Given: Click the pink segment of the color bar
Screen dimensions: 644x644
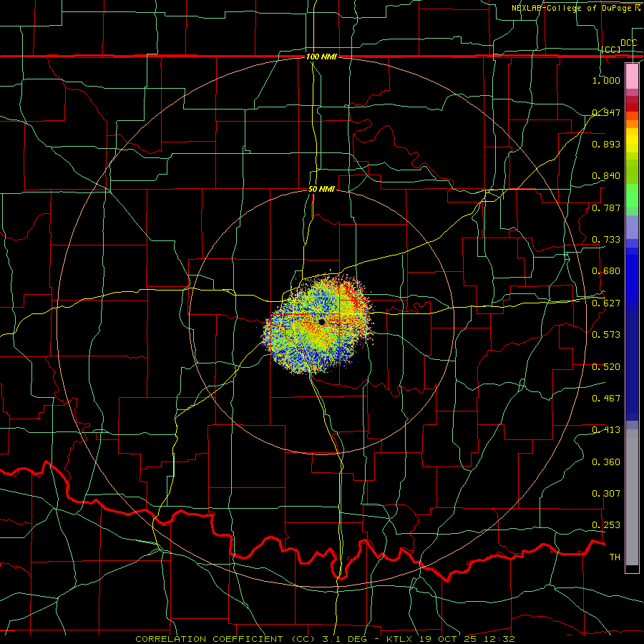Looking at the screenshot, I should pyautogui.click(x=632, y=77).
